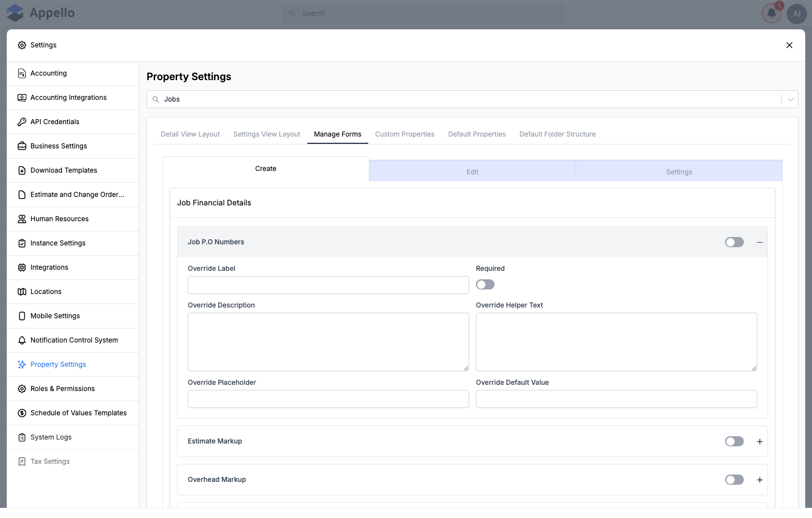
Task: Click the Human Resources people icon
Action: coord(22,219)
